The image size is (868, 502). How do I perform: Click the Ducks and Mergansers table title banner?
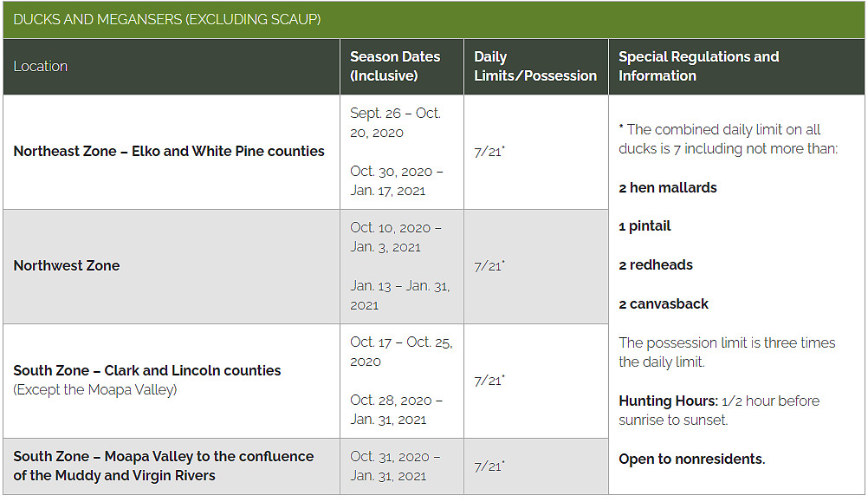click(433, 19)
